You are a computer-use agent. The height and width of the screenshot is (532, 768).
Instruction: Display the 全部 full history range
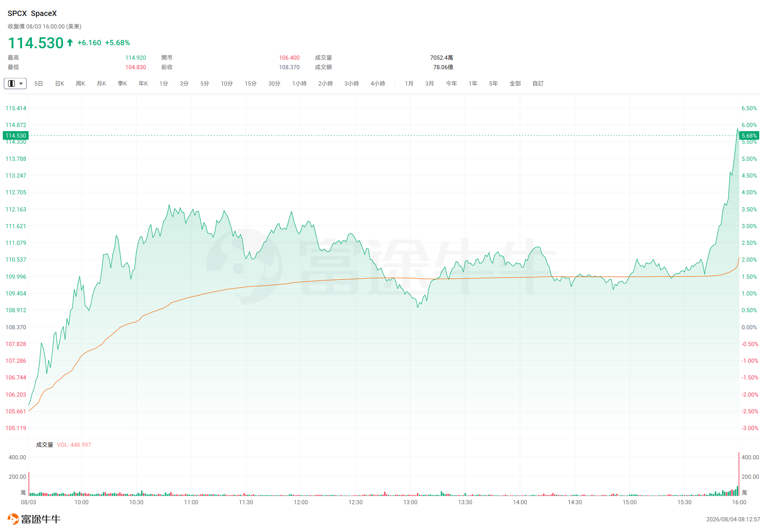click(515, 84)
